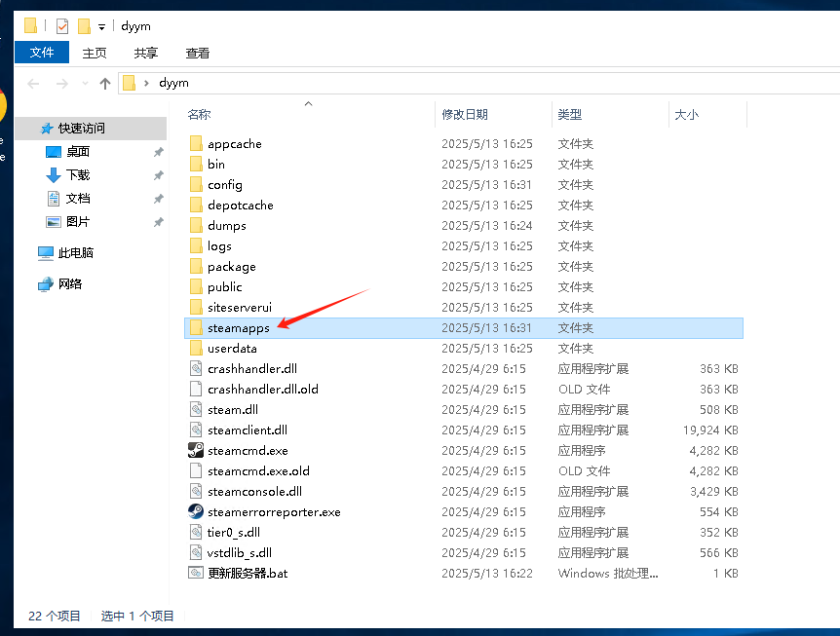Sort by the 类型 column header

click(x=569, y=115)
